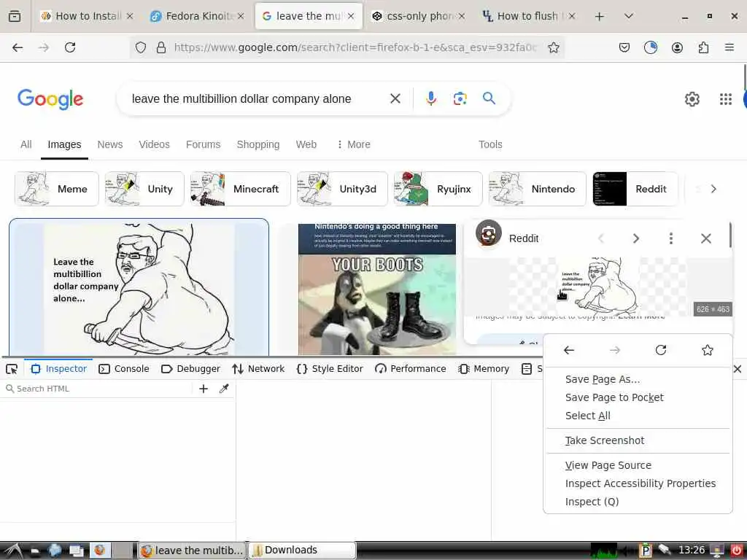Click the context menu reload icon
This screenshot has width=747, height=560.
[x=661, y=351]
